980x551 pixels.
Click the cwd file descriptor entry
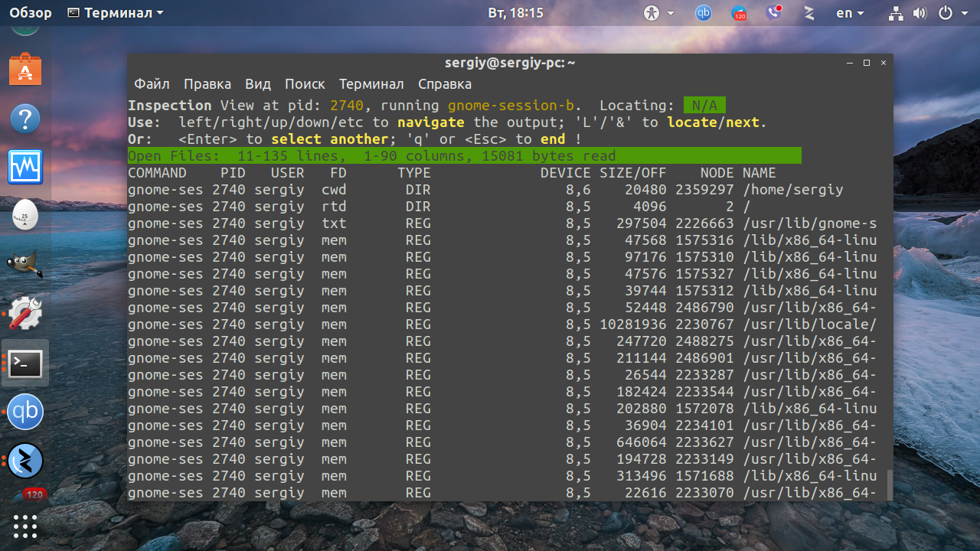coord(334,190)
